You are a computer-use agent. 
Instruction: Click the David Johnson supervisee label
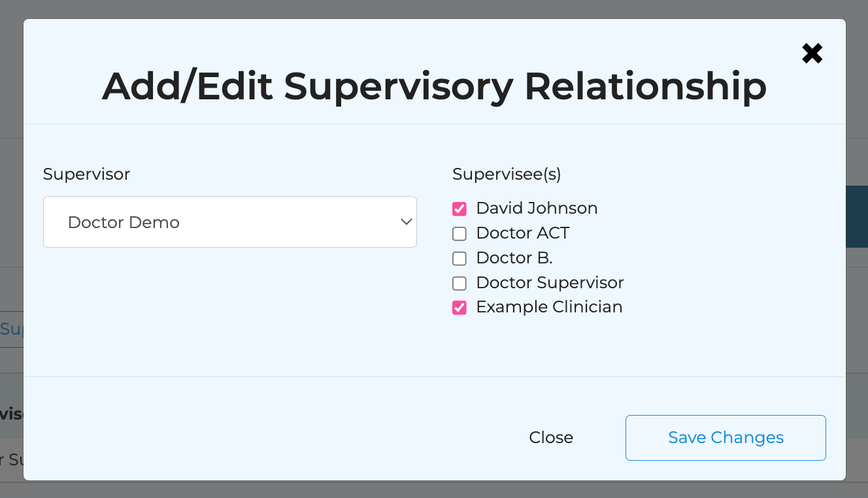(537, 208)
